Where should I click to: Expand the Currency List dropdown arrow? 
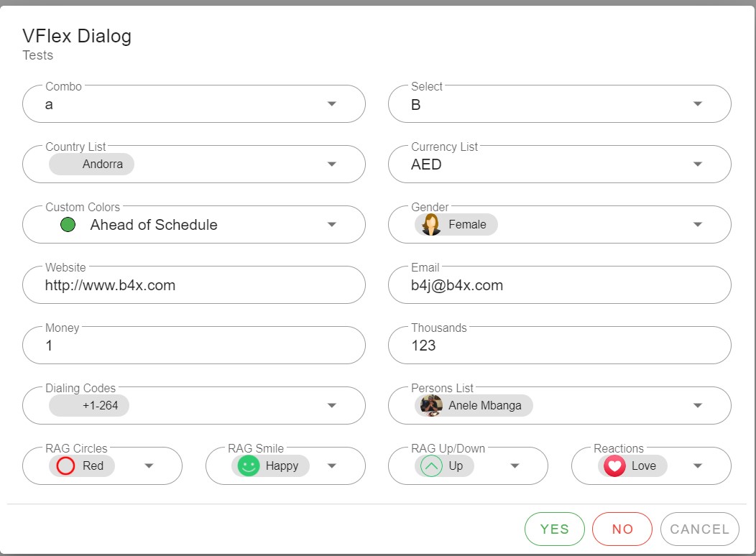pyautogui.click(x=697, y=165)
